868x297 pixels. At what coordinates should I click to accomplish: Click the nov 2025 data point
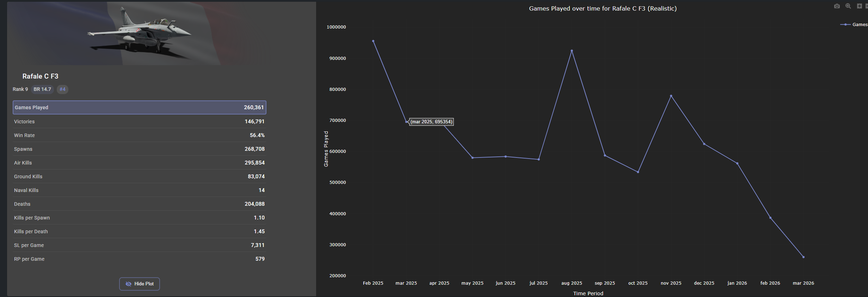click(671, 96)
